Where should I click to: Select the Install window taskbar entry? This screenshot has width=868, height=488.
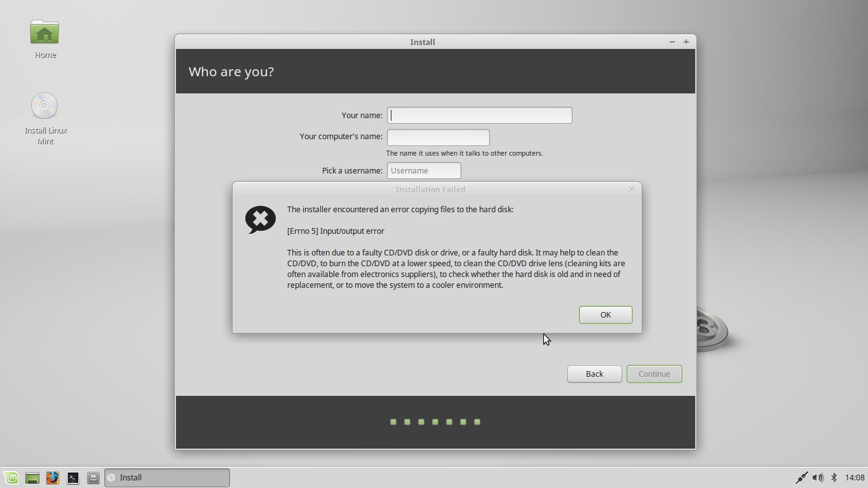pos(167,478)
